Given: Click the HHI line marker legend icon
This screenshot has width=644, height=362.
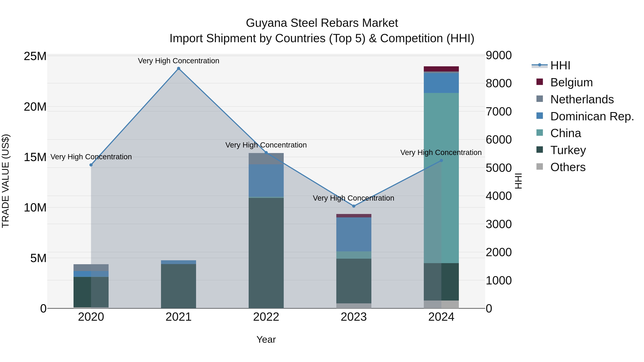Looking at the screenshot, I should point(540,65).
